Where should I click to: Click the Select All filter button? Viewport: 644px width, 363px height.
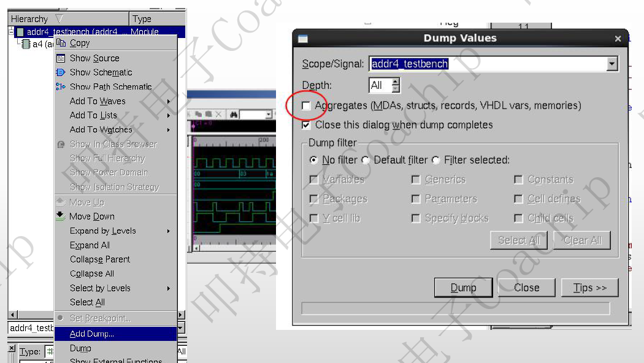tap(519, 240)
